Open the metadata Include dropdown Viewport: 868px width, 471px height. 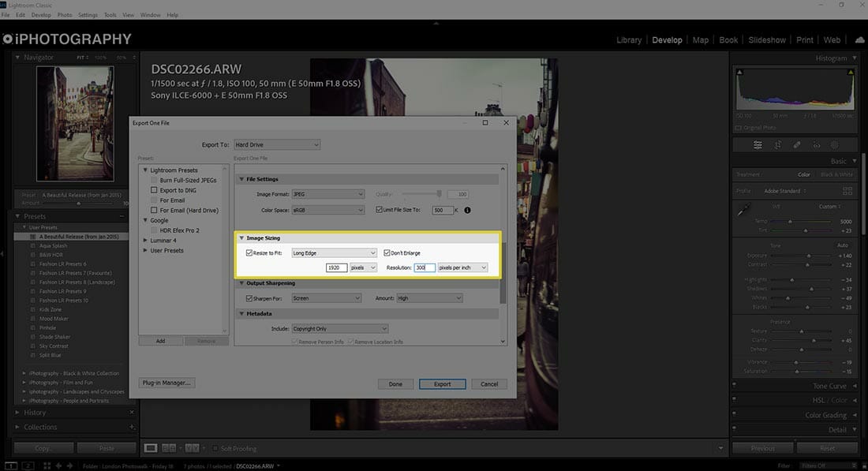click(339, 329)
